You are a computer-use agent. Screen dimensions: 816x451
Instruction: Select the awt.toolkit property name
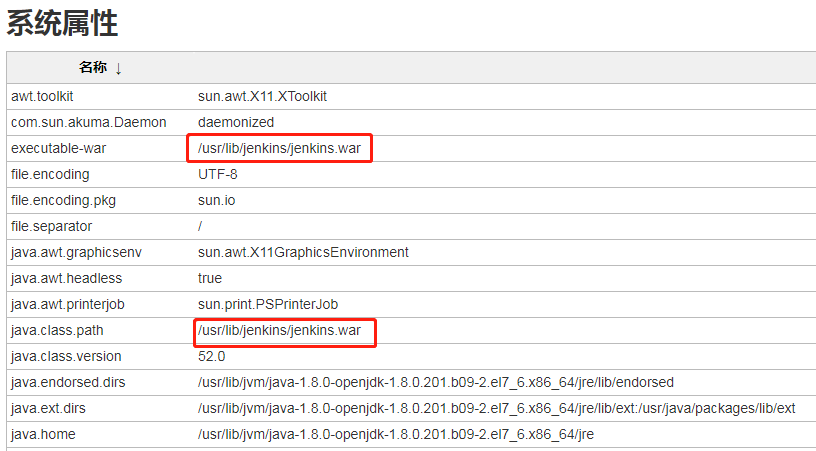42,96
